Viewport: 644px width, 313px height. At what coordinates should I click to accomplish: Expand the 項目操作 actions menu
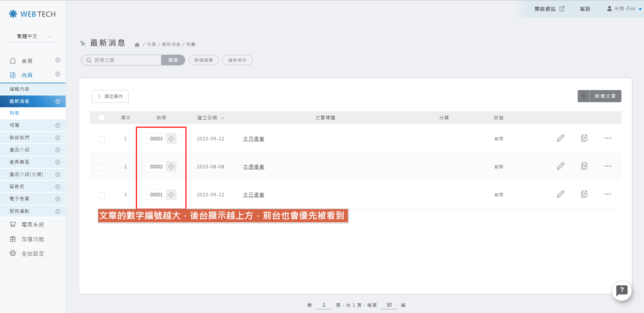tap(110, 96)
